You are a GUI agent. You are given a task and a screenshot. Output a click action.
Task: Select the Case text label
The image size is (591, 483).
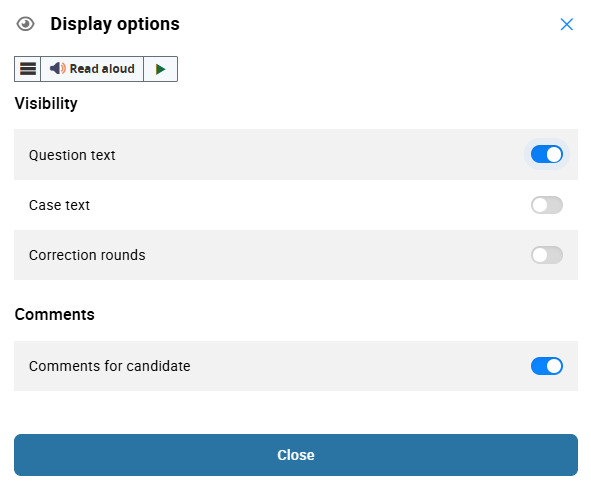pos(59,205)
